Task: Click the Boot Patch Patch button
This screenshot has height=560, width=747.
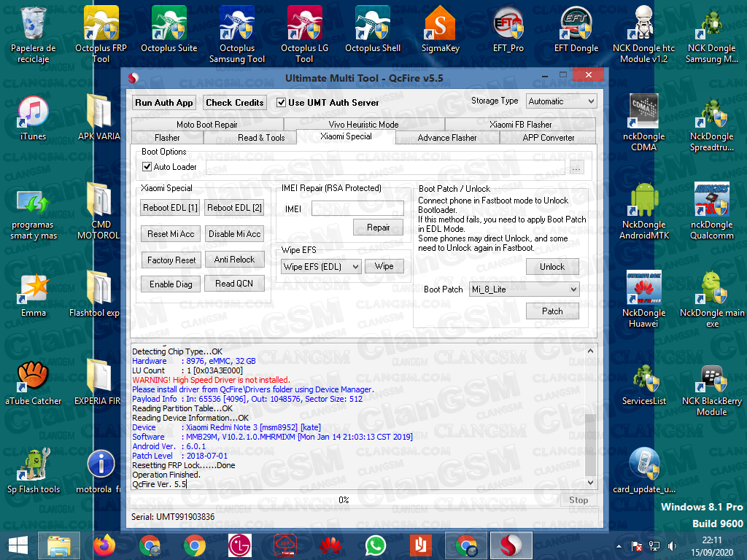Action: (552, 311)
